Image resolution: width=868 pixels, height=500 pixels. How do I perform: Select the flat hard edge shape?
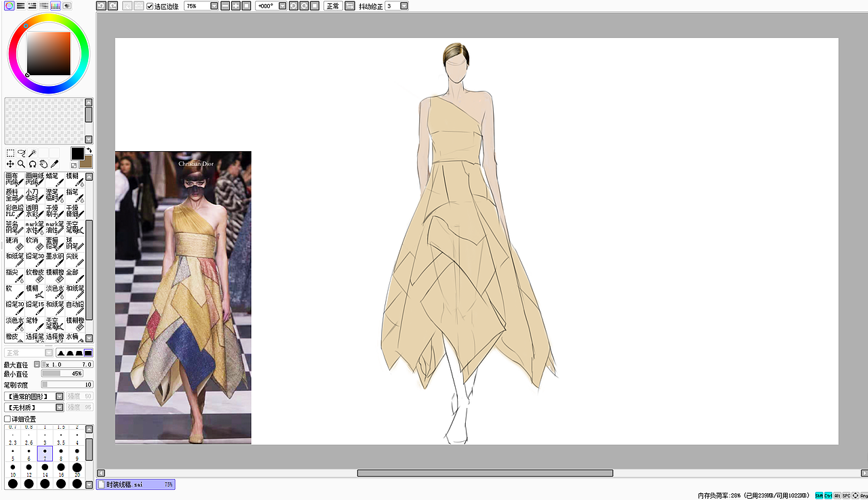[x=88, y=353]
